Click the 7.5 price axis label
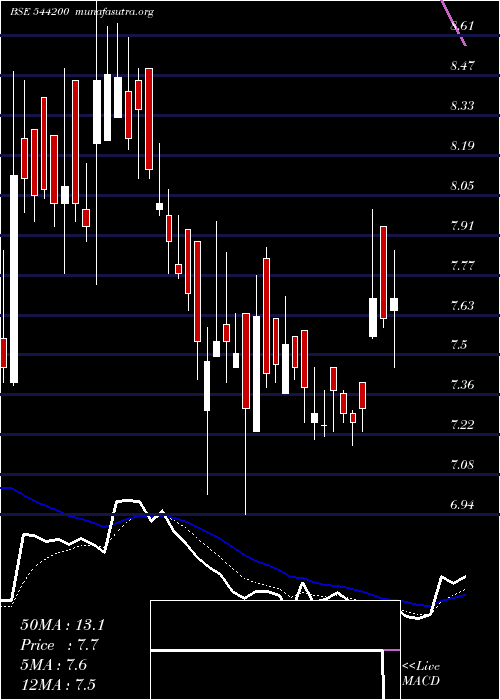The image size is (500, 700). [459, 345]
